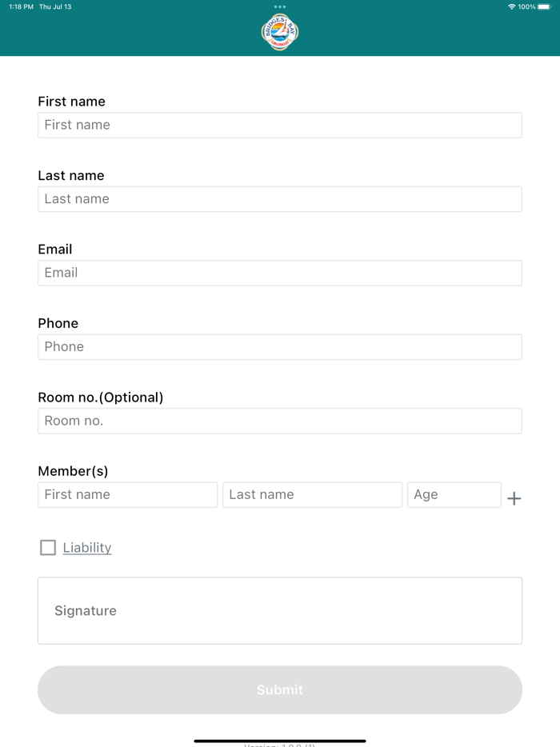Tap the home indicator bar
The image size is (560, 747).
tap(280, 741)
